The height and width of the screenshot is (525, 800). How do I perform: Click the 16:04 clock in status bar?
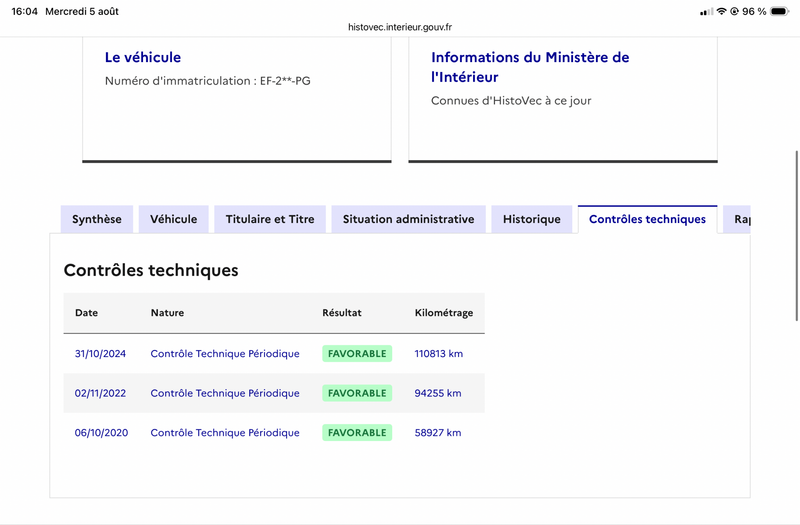tap(24, 11)
